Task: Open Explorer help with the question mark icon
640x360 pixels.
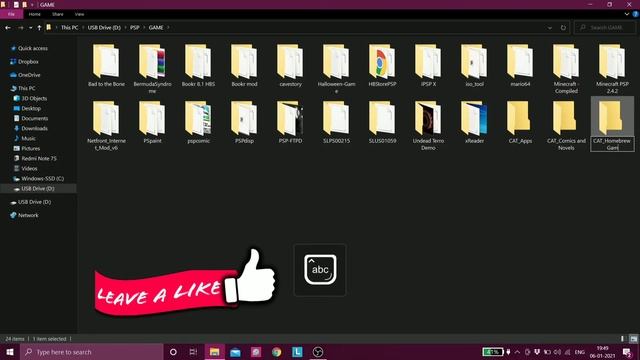Action: [636, 14]
